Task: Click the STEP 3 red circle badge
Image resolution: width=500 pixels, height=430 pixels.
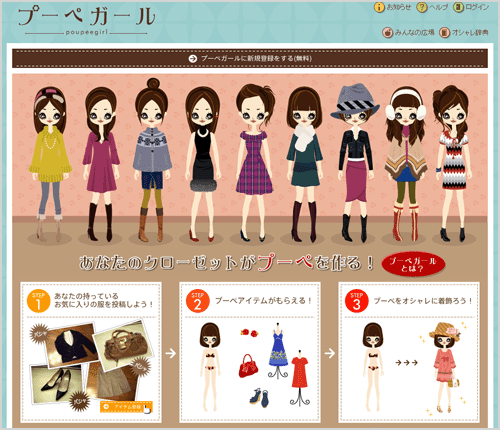Action: (x=356, y=301)
